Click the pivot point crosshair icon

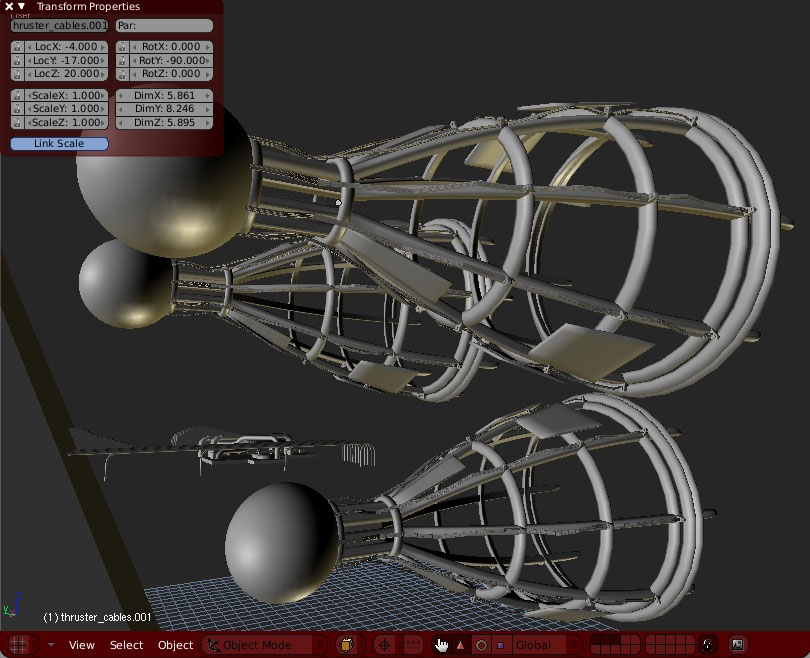384,645
